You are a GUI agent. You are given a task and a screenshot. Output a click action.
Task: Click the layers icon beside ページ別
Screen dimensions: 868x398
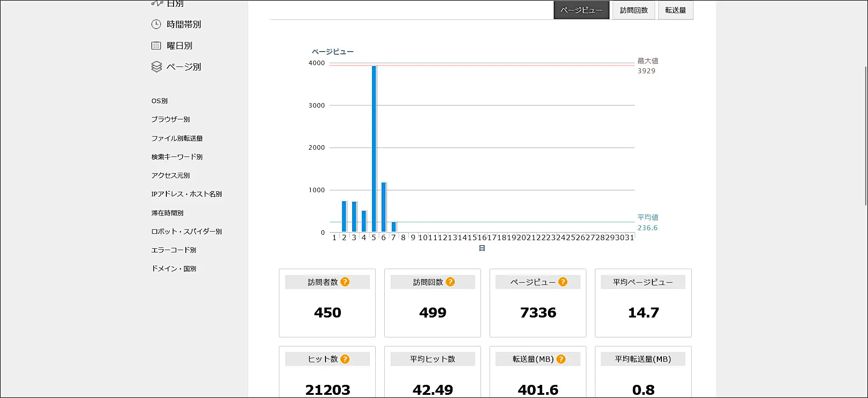click(x=156, y=67)
